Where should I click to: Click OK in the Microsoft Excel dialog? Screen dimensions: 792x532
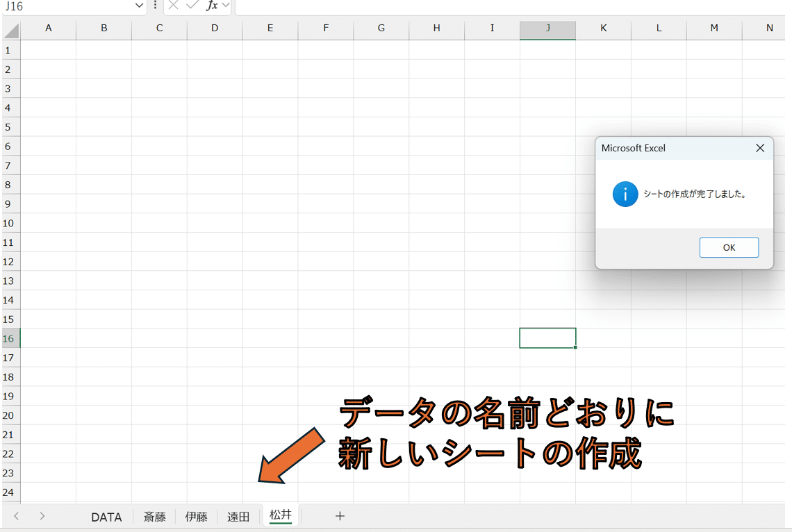click(x=729, y=247)
